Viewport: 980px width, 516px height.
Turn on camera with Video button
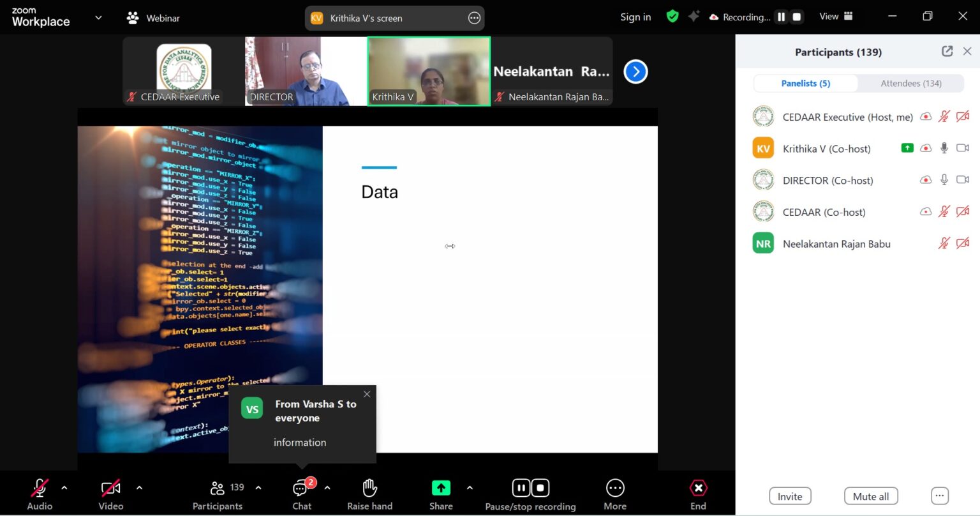coord(110,489)
